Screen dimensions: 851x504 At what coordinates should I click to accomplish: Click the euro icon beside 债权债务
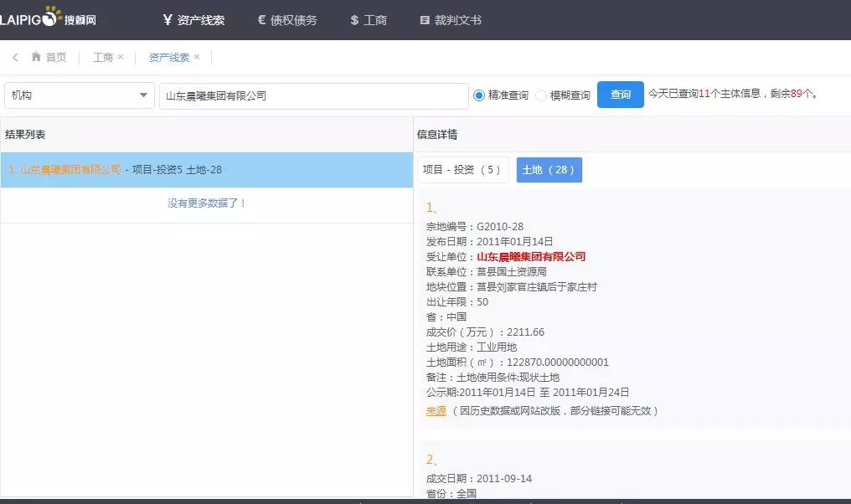[261, 20]
